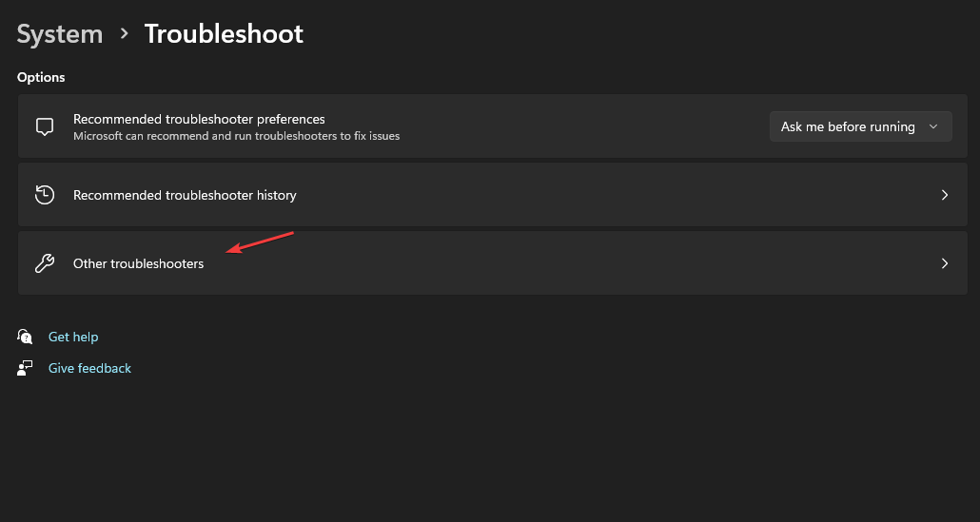Click the clock history icon
Viewport: 980px width, 522px height.
pos(45,195)
